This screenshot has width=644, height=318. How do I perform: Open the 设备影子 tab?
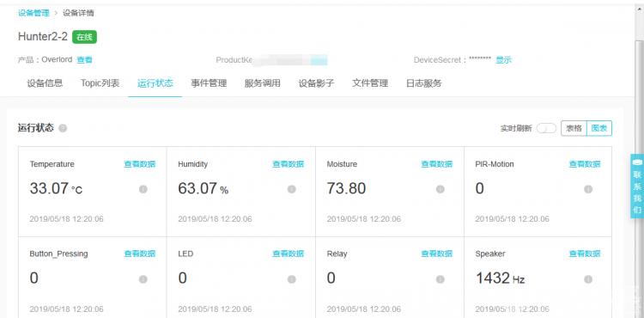pos(316,83)
